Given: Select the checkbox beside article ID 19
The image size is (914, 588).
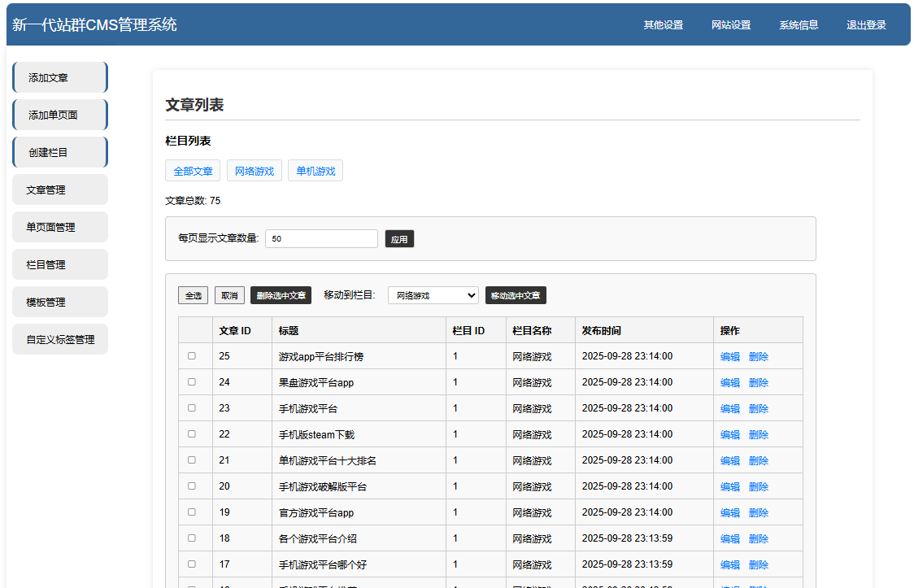Looking at the screenshot, I should tap(192, 512).
